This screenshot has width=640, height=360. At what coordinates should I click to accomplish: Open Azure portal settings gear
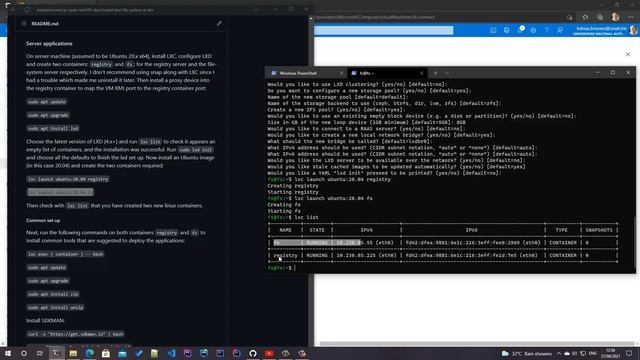click(533, 30)
